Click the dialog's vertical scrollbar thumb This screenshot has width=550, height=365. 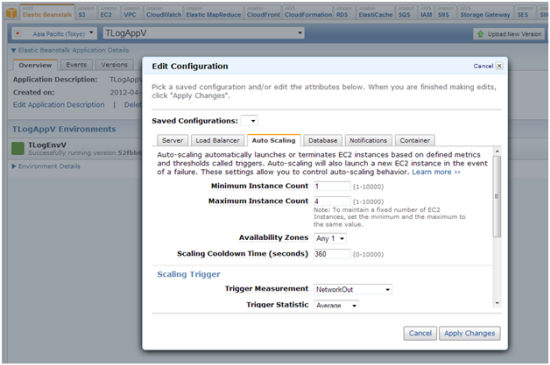pos(497,197)
